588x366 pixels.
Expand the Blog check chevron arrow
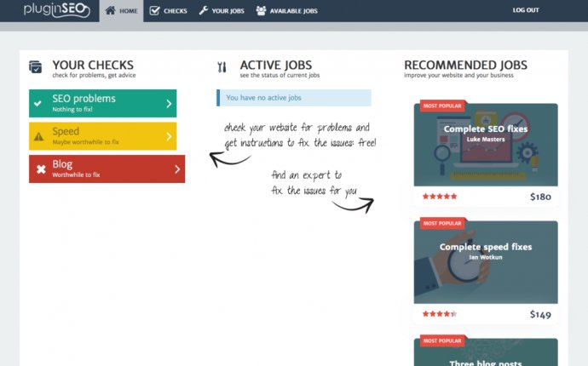tap(177, 169)
